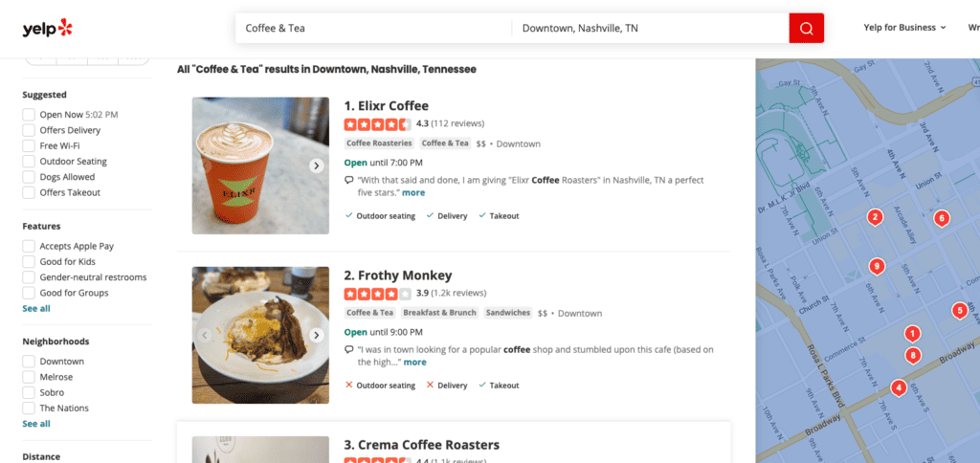This screenshot has width=980, height=463.
Task: Click map pin number 9
Action: 877,267
